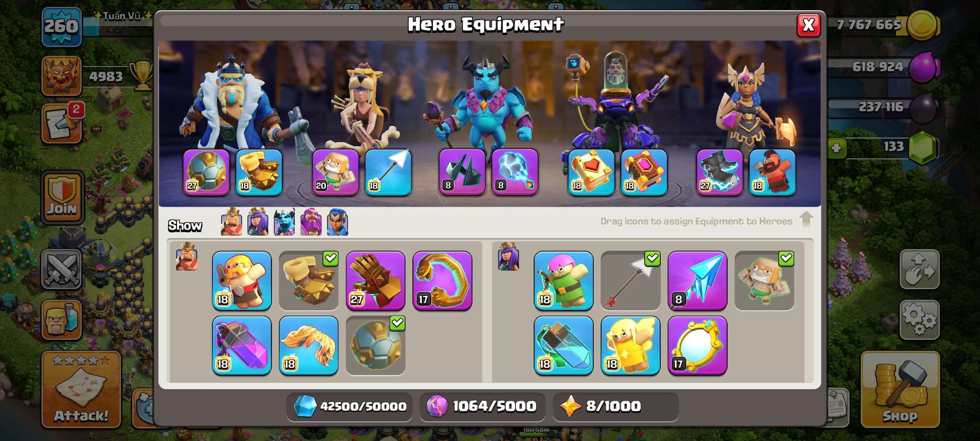Toggle the checked Giant Puppet equipment
980x441 pixels.
point(764,281)
